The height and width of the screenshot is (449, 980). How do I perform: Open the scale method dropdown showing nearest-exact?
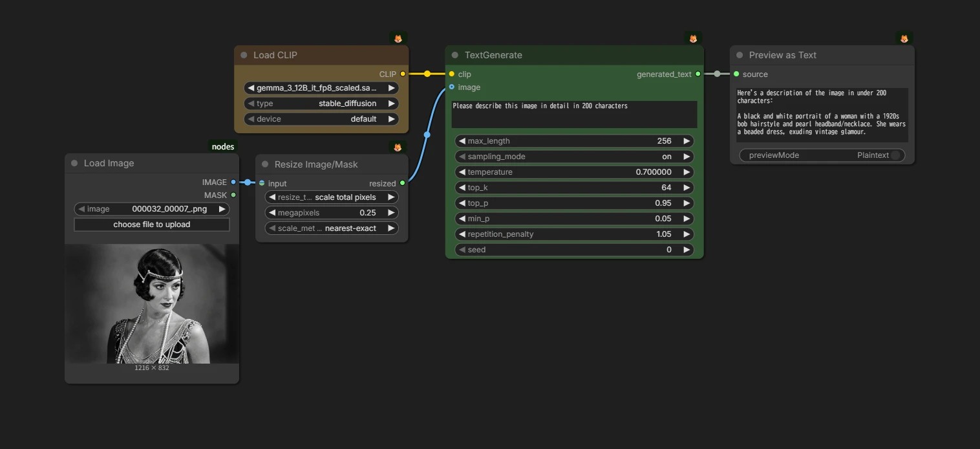pos(332,228)
